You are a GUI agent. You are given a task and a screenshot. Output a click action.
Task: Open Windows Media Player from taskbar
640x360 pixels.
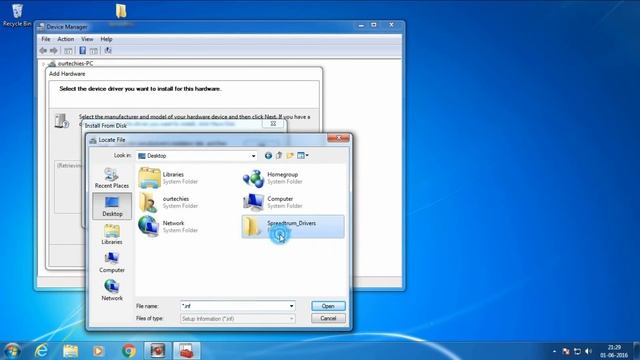tap(98, 351)
